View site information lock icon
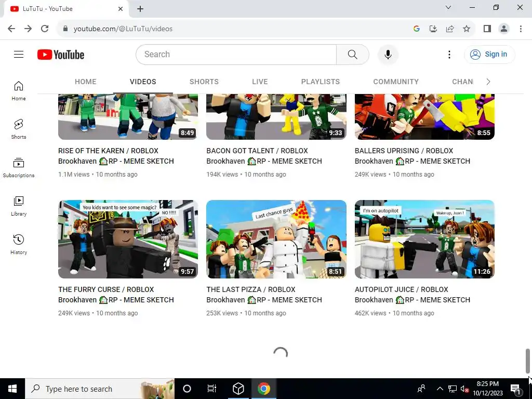The image size is (532, 399). (65, 29)
